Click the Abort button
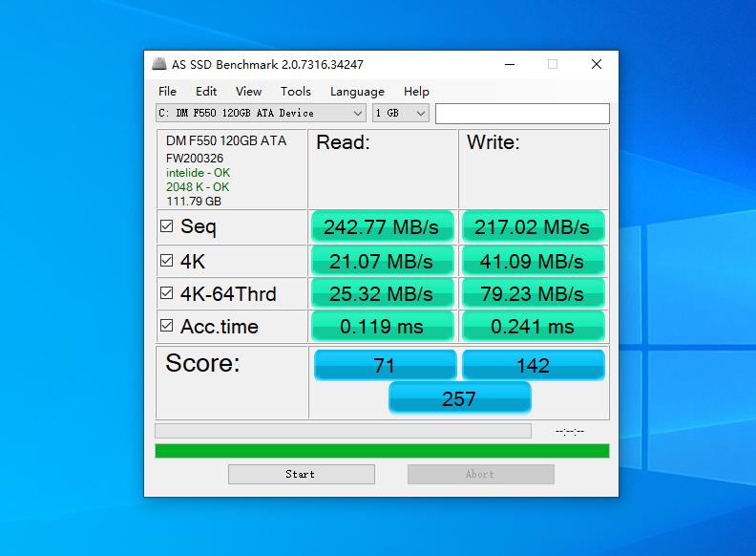Viewport: 756px width, 556px height. [481, 474]
